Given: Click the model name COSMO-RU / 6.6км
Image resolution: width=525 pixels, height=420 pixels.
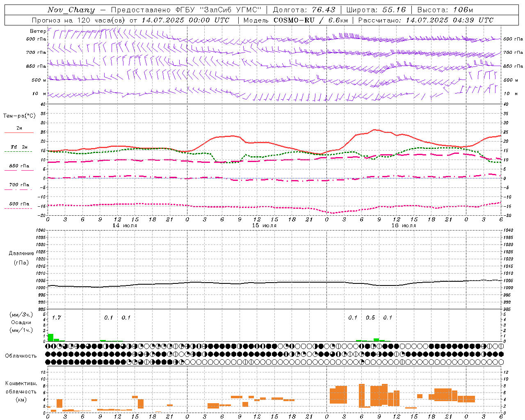Looking at the screenshot, I should tap(311, 20).
